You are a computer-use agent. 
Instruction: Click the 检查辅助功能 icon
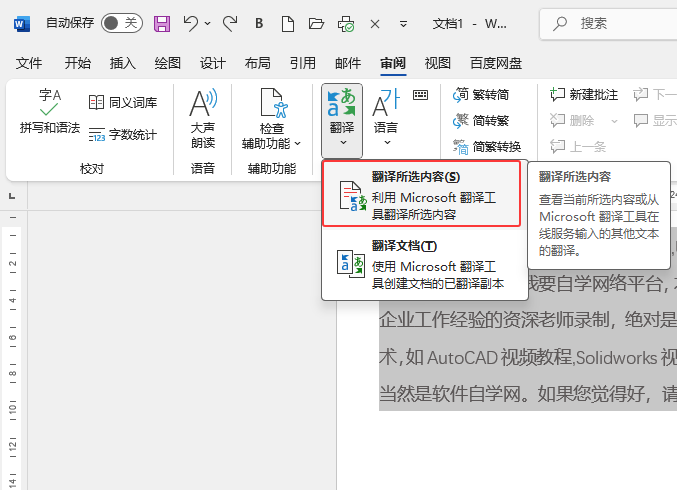pos(274,104)
